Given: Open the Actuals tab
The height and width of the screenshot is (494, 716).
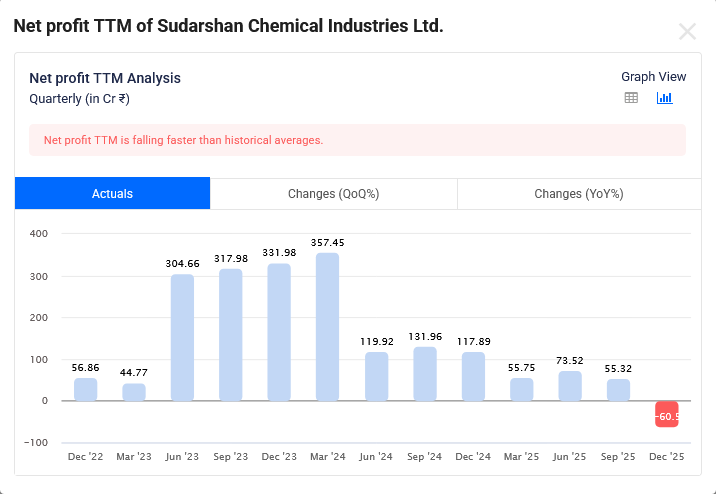Looking at the screenshot, I should coord(112,194).
